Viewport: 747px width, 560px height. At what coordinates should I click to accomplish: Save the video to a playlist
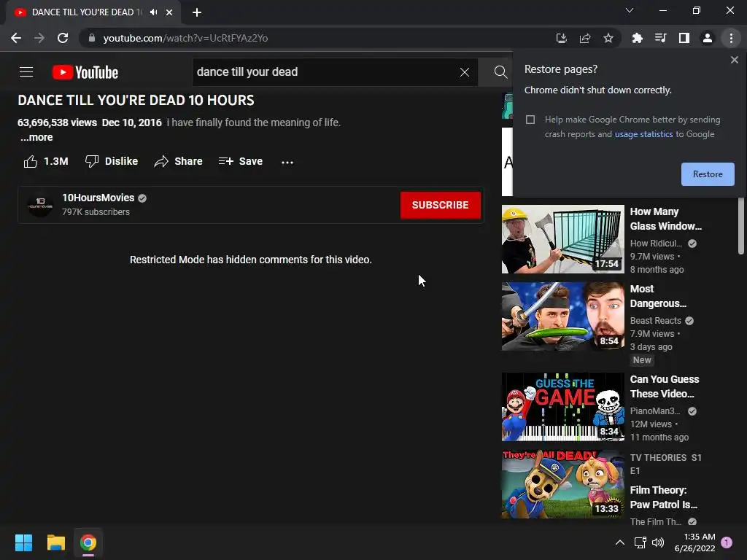point(241,161)
